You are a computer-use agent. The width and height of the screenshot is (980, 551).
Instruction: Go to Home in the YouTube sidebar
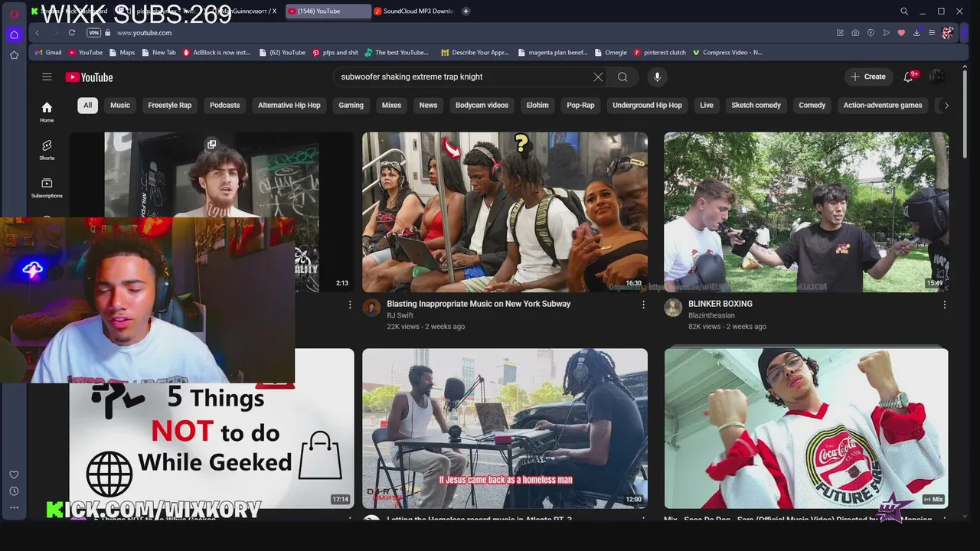[47, 112]
